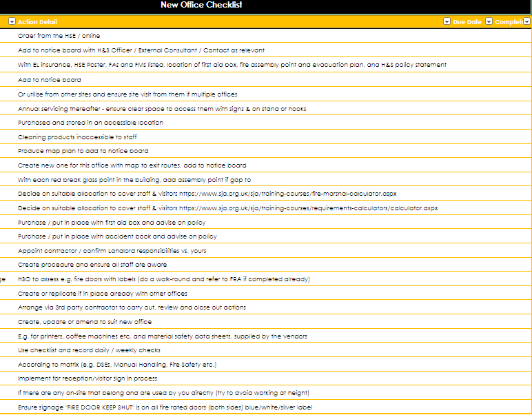Open the filter dropdown left of Completed

(x=489, y=21)
